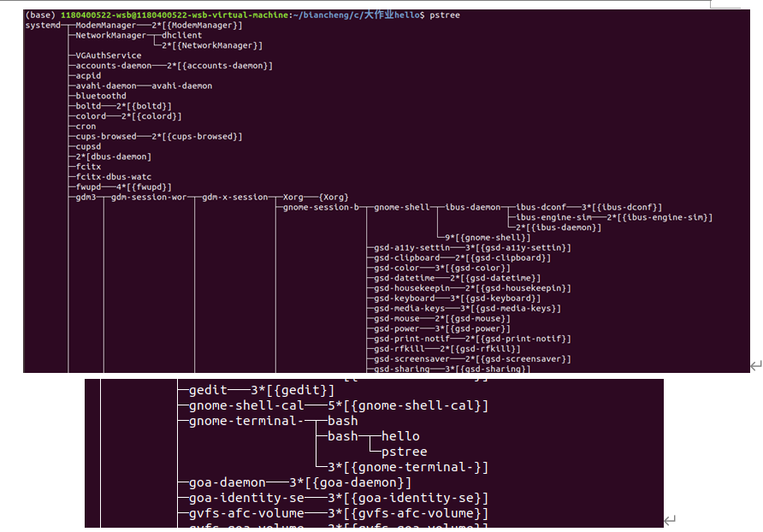
Task: Select the gnome-terminal- process name
Action: pyautogui.click(x=246, y=421)
